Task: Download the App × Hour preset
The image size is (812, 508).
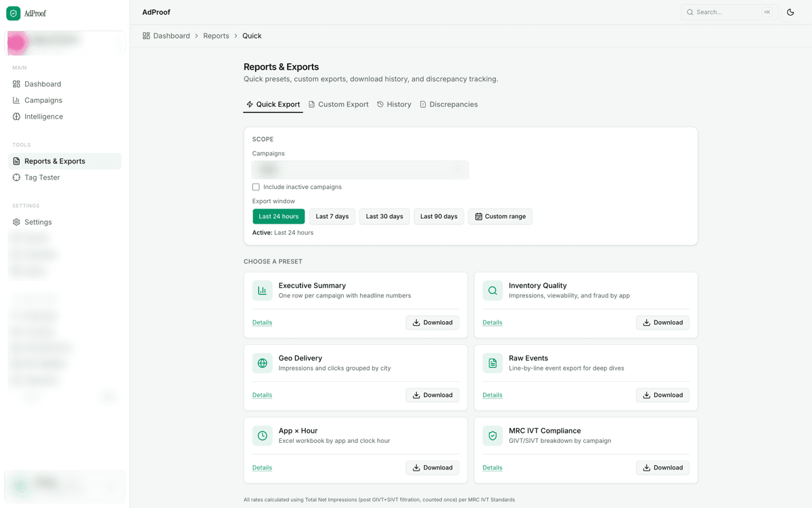Action: tap(432, 467)
